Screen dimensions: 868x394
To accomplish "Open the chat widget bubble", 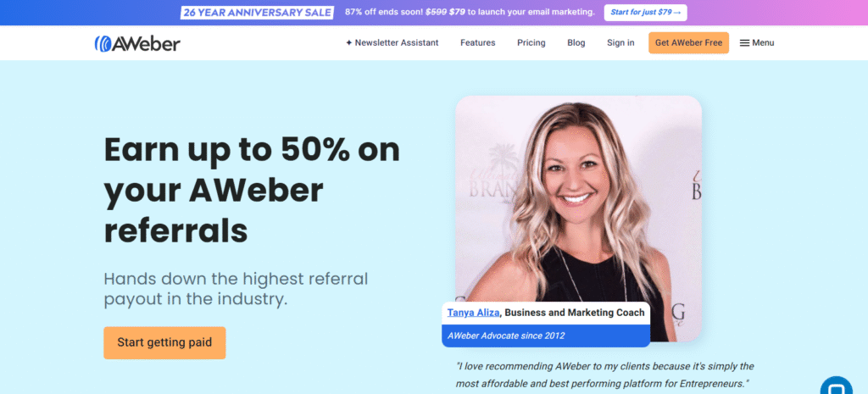I will pyautogui.click(x=836, y=387).
